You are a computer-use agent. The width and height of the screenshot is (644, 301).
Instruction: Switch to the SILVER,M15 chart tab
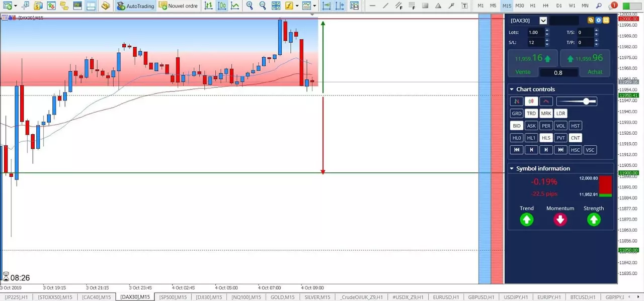pos(317,297)
